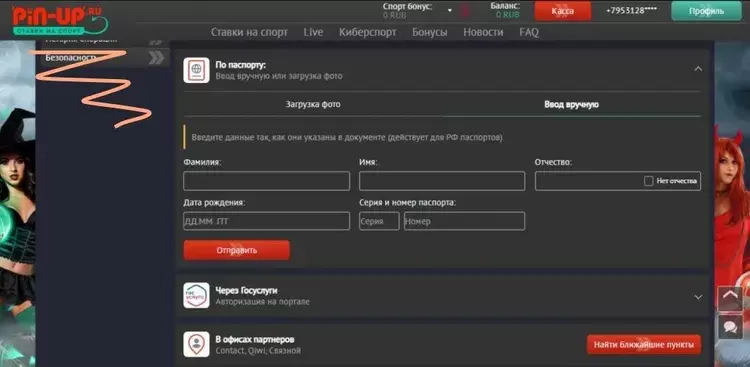
Task: Select the Ввод вручную tab
Action: [571, 104]
